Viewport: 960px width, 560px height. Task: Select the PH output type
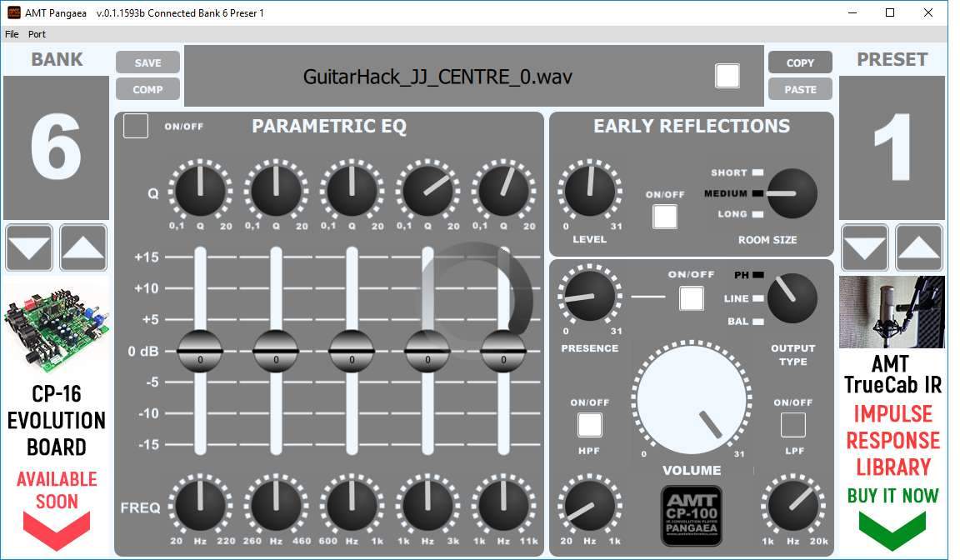point(758,275)
